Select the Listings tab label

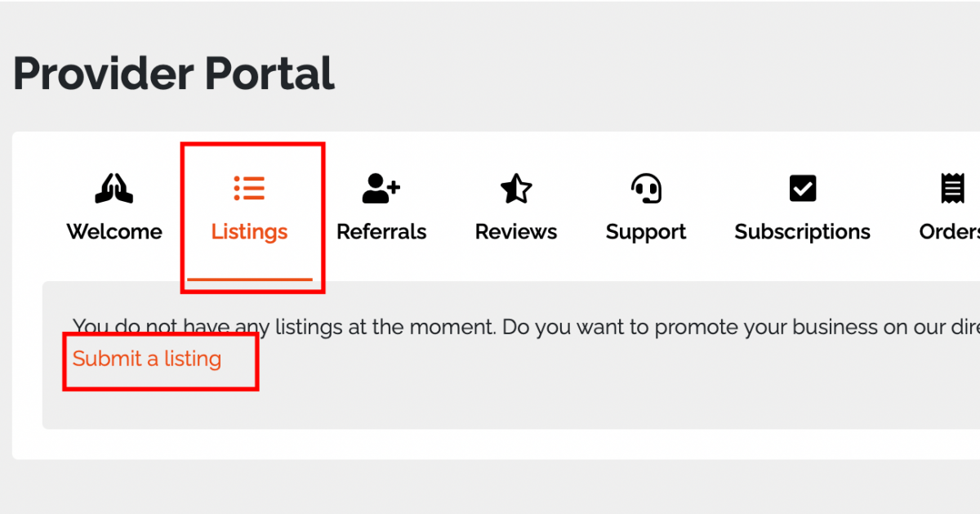tap(249, 232)
